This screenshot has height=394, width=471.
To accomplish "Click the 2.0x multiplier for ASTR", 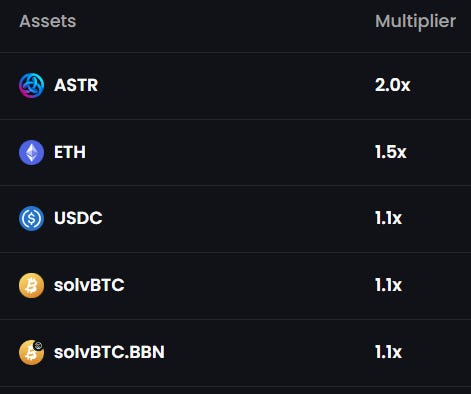I will pos(393,85).
